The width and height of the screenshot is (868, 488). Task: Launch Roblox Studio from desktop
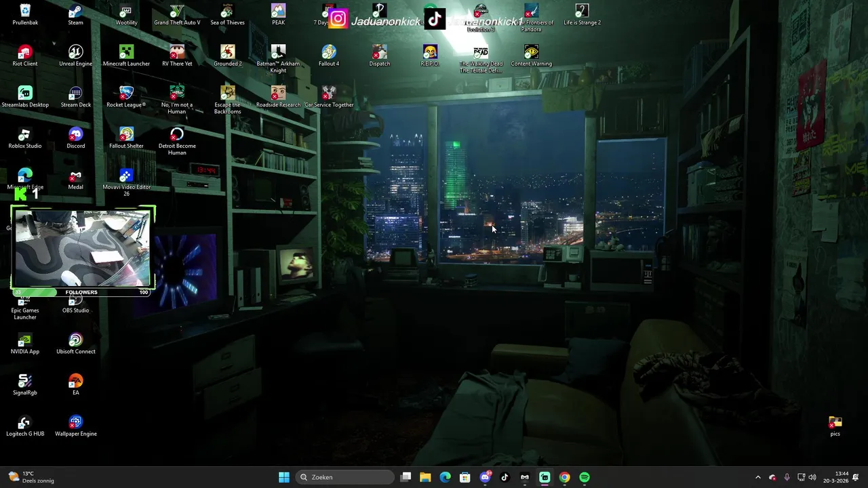tap(25, 139)
